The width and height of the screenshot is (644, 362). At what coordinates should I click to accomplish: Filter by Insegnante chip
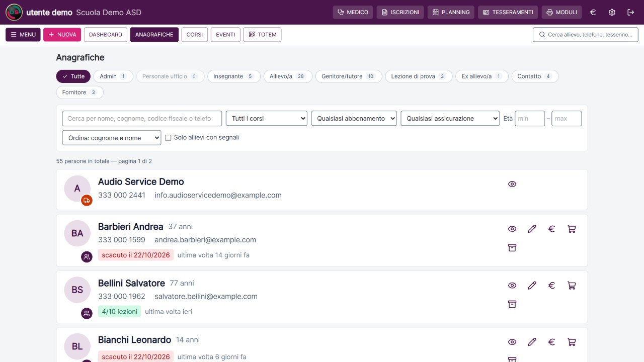point(234,76)
